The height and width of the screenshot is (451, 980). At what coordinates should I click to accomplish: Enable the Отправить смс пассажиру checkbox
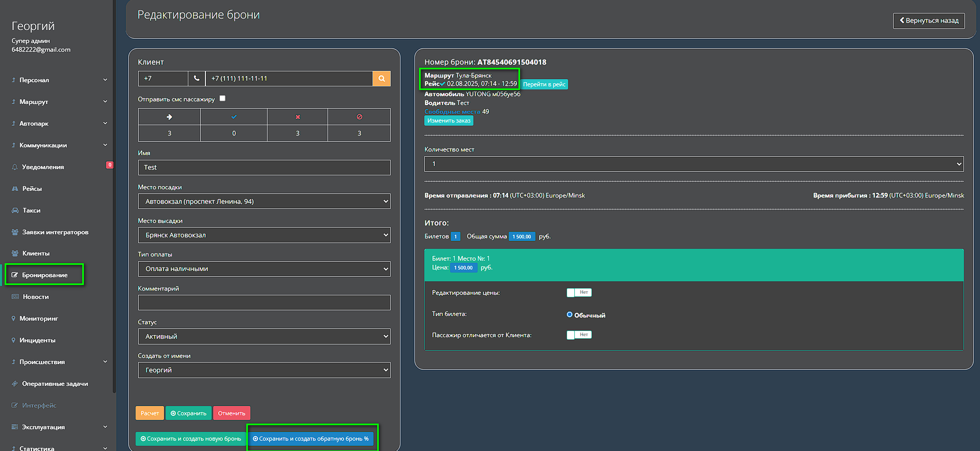(222, 98)
